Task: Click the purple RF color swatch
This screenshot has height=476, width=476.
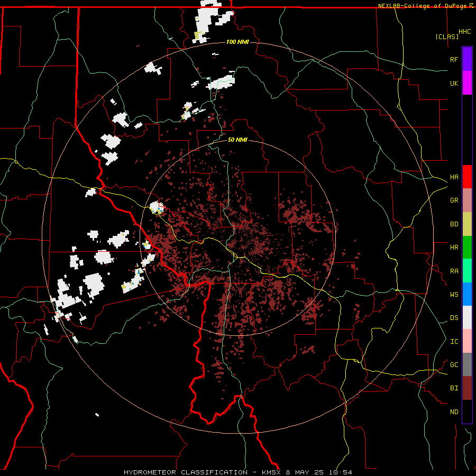Action: click(467, 59)
